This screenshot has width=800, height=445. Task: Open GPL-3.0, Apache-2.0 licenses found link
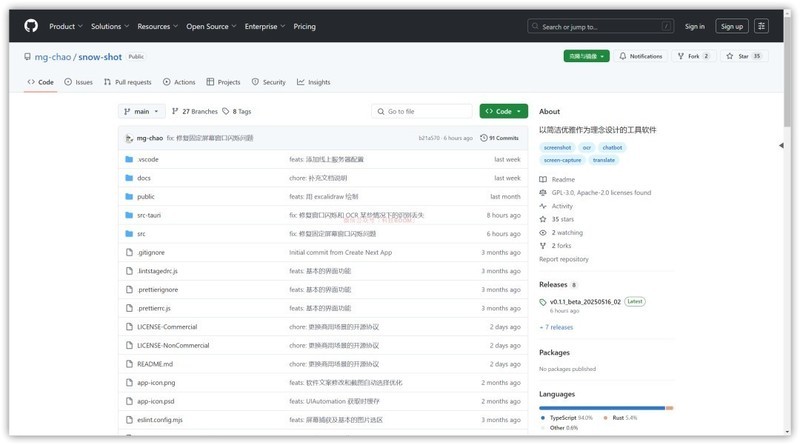595,193
